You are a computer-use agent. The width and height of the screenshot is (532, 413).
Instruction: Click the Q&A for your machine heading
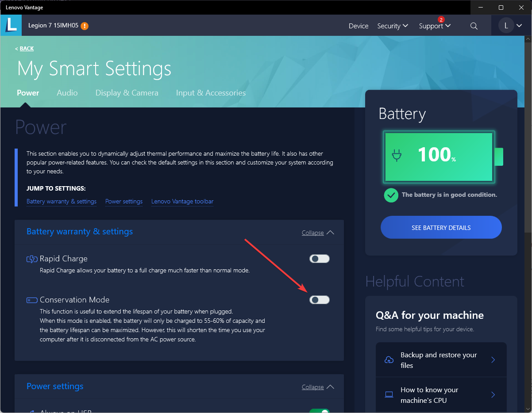pyautogui.click(x=430, y=315)
